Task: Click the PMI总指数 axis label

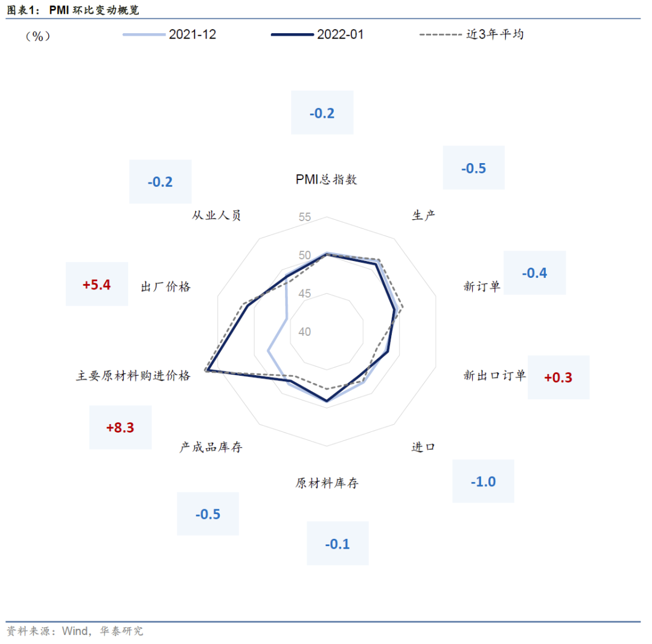Action: click(x=327, y=179)
